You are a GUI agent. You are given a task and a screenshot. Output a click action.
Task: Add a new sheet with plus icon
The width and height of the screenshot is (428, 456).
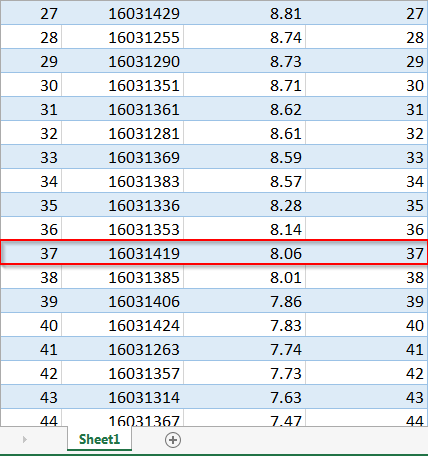tap(173, 440)
